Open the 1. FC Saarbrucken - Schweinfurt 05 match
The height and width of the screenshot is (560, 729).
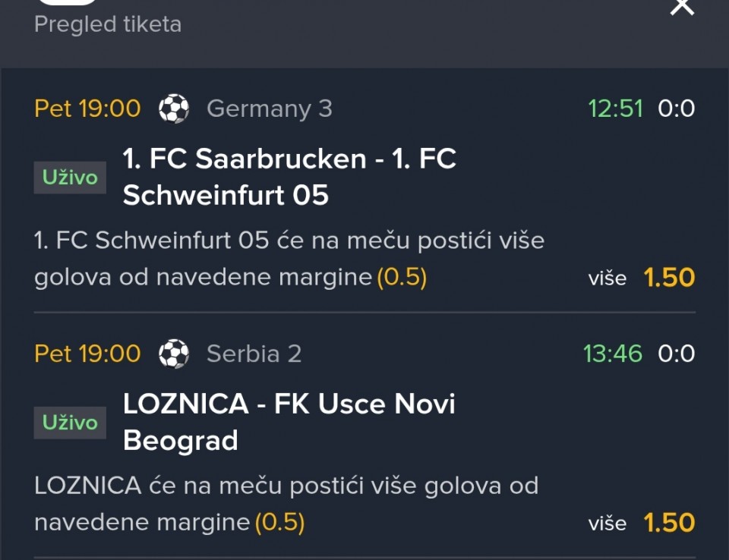point(289,177)
